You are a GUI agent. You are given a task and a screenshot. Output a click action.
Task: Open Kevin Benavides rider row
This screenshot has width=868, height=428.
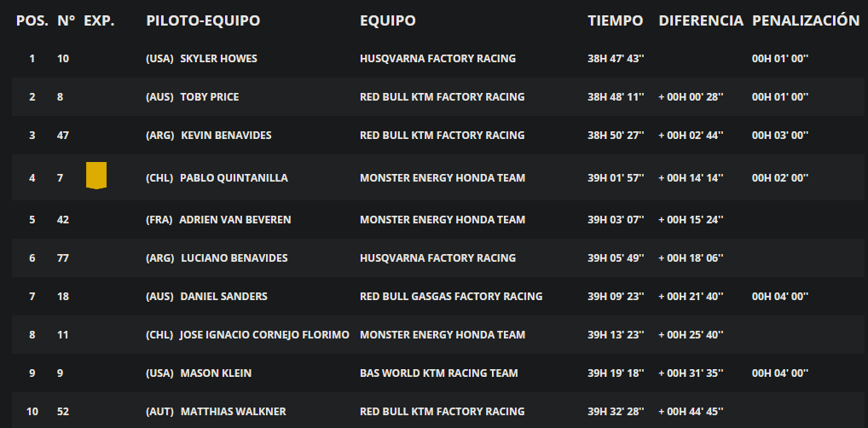tap(437, 135)
